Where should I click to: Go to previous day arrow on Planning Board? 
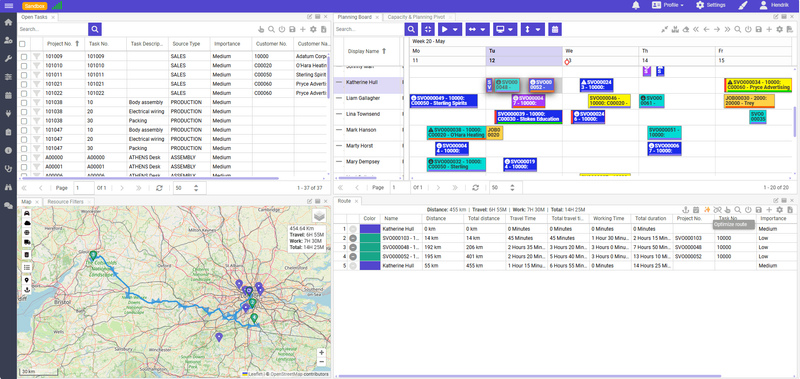[x=706, y=30]
